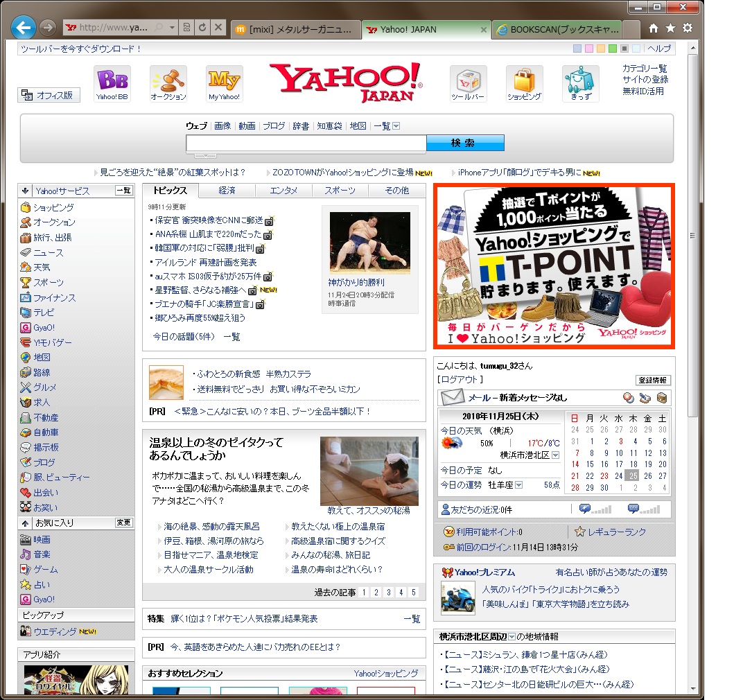743x700 pixels.
Task: Click the mail envelope icon
Action: point(452,397)
